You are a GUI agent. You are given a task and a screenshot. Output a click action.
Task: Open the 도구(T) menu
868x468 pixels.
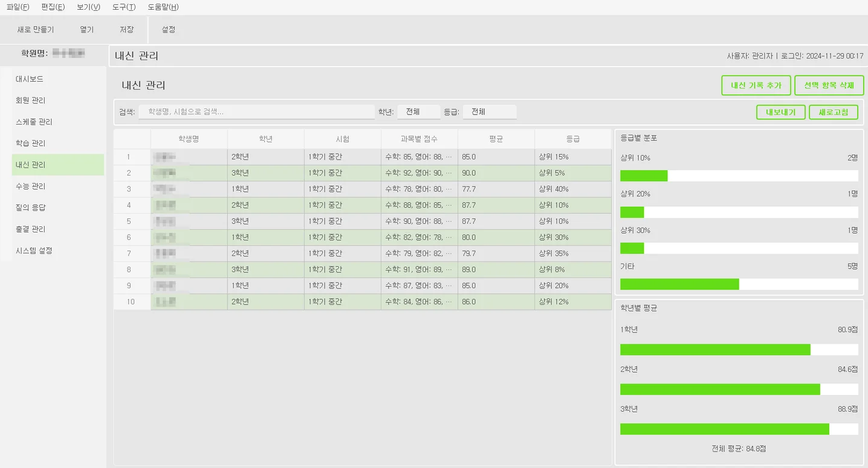coord(124,7)
